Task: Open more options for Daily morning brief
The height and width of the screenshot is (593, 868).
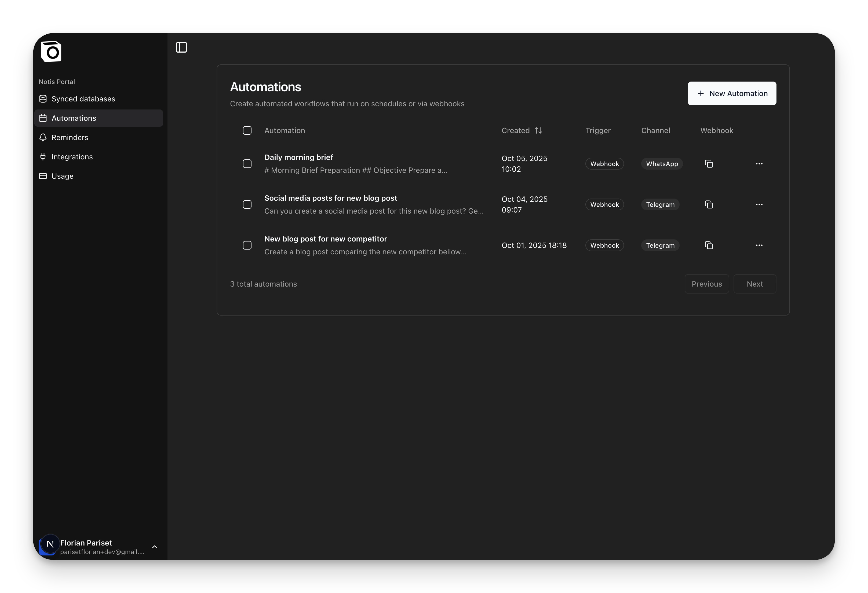Action: pos(759,164)
